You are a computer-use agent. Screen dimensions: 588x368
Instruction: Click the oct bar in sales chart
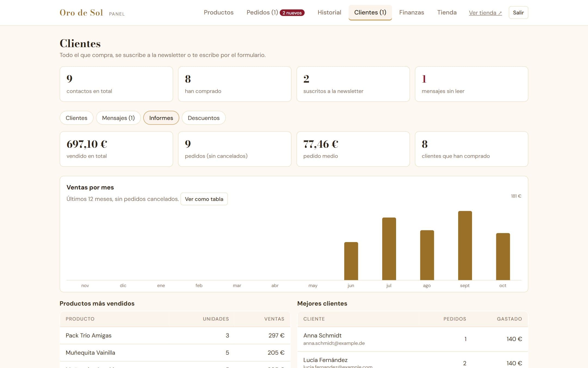pos(503,257)
